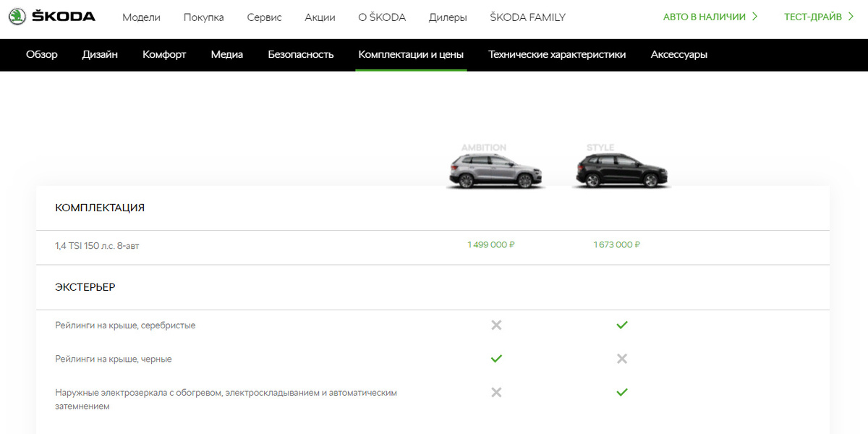
Task: Click the silver Ambition car image
Action: click(x=495, y=171)
